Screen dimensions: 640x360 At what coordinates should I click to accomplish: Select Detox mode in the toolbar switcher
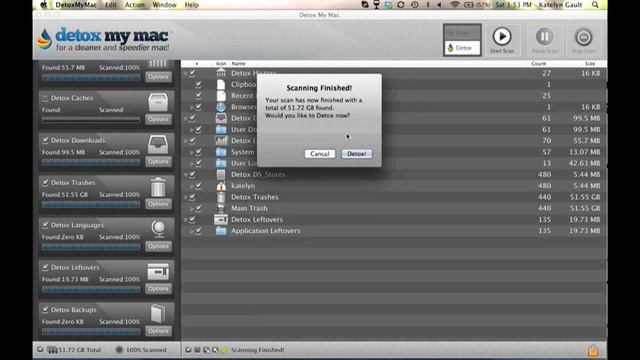pyautogui.click(x=462, y=48)
